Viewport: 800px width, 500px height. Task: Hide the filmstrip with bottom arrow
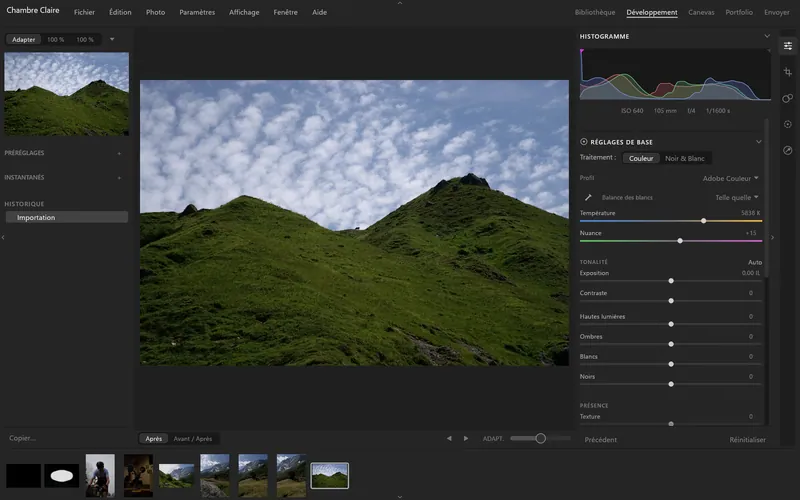[x=400, y=496]
